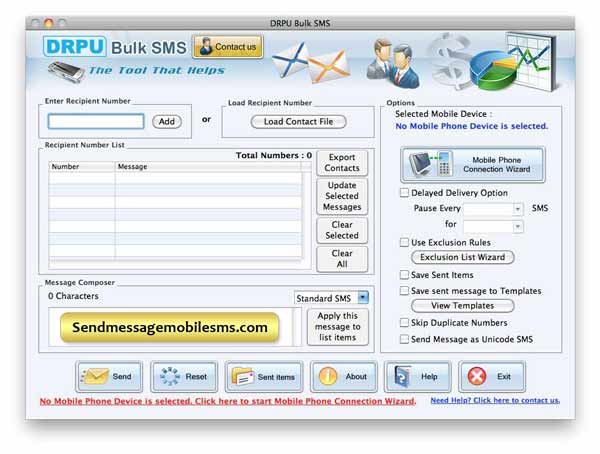Open the About info button
Screen dimensions: 600x454
pyautogui.click(x=344, y=377)
